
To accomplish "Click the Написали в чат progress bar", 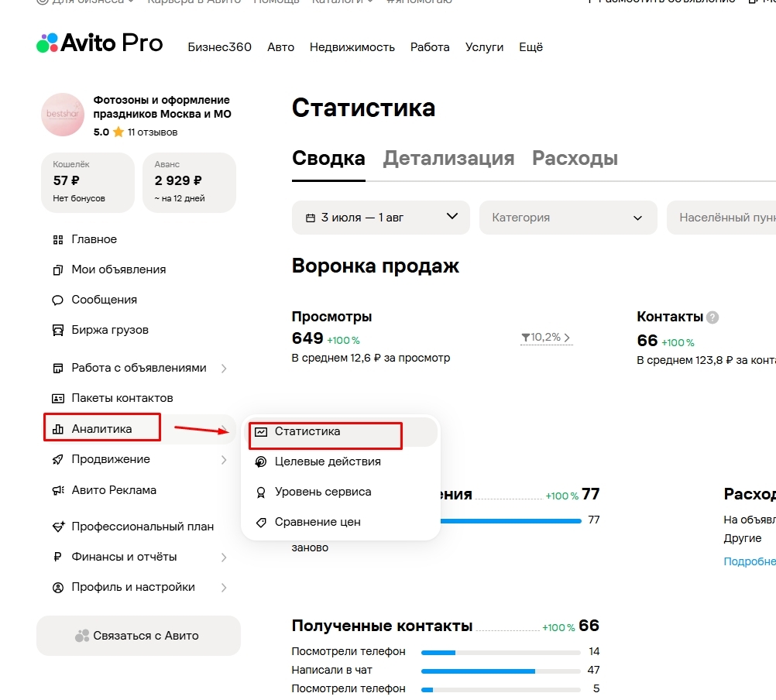I will click(x=500, y=671).
